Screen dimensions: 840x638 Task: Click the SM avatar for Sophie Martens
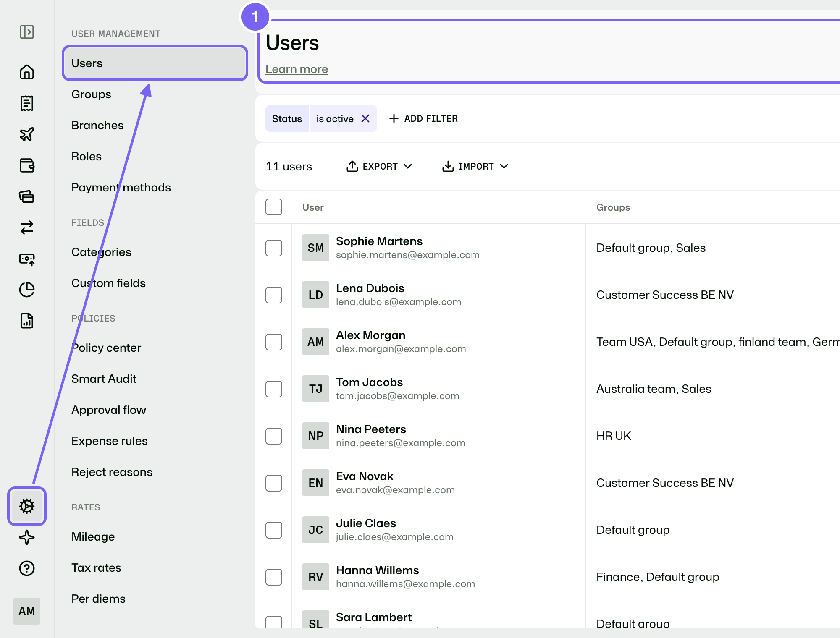point(316,248)
